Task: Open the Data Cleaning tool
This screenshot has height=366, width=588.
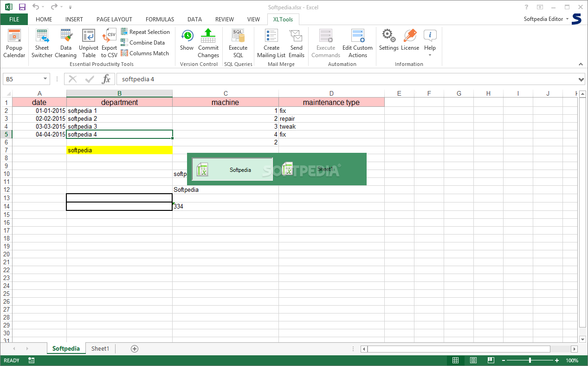Action: (66, 43)
